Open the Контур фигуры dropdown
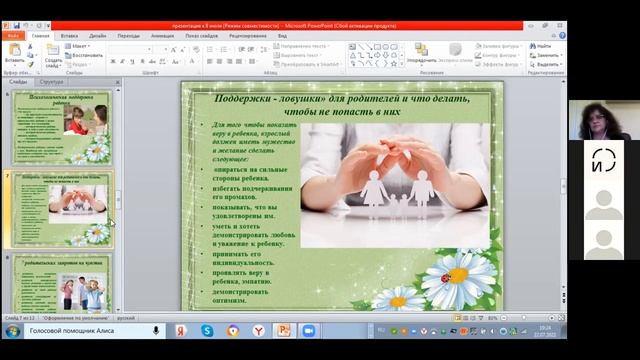Viewport: 640px width, 360px height. coord(498,55)
